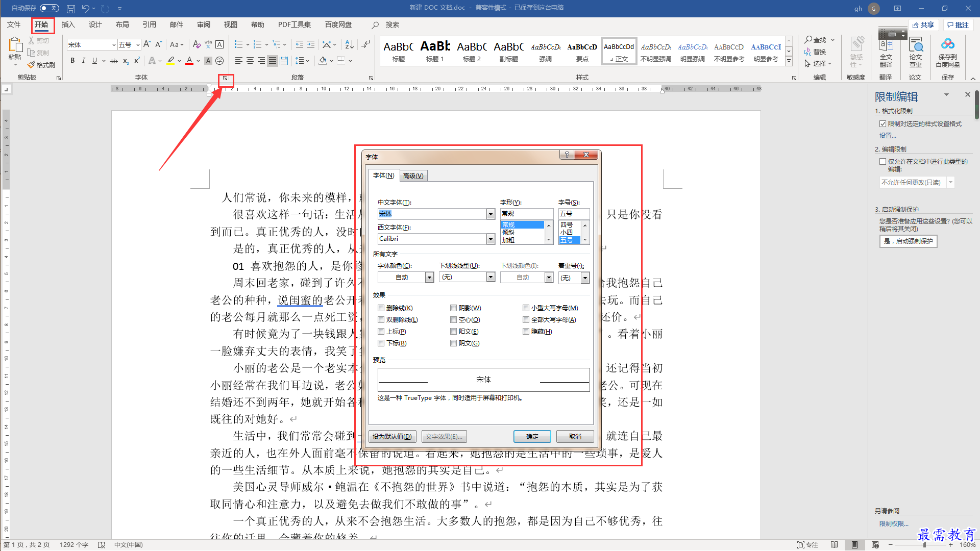Image resolution: width=980 pixels, height=551 pixels.
Task: Open the 文件 File menu
Action: click(14, 24)
